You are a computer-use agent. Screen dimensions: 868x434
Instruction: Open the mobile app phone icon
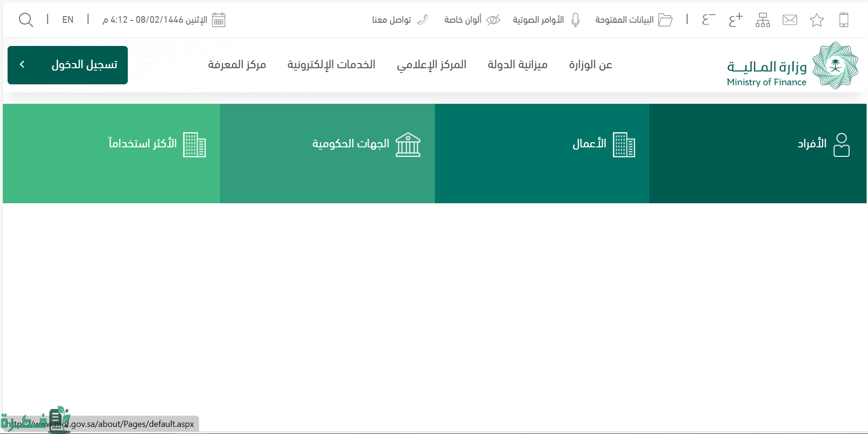(843, 20)
